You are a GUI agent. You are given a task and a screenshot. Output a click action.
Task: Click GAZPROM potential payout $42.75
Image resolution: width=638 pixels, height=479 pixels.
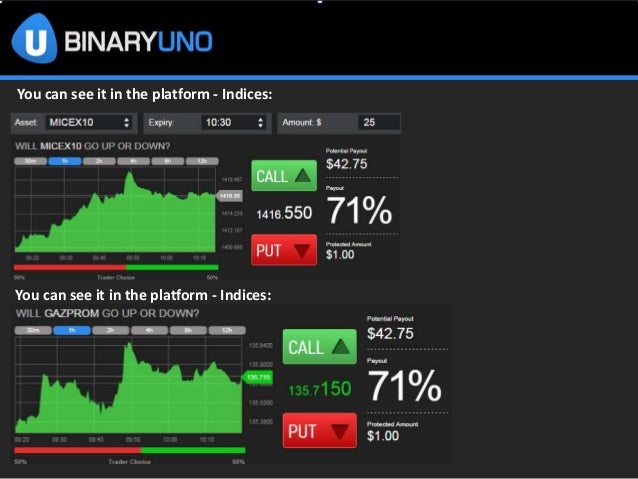(390, 334)
